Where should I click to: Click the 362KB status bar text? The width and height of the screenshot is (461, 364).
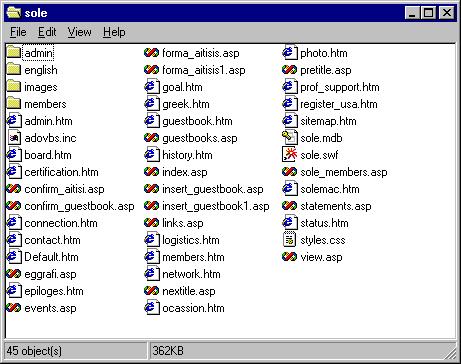pos(168,351)
